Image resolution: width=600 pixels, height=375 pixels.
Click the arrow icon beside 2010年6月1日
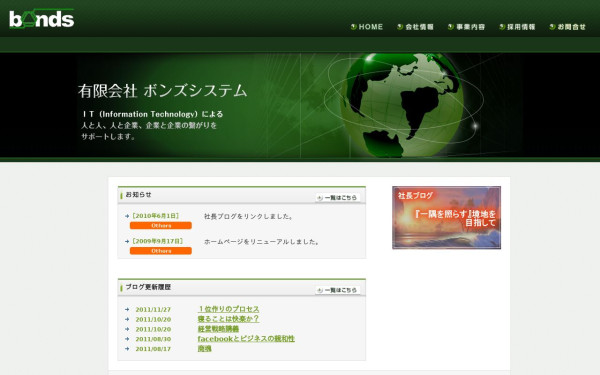pos(127,216)
